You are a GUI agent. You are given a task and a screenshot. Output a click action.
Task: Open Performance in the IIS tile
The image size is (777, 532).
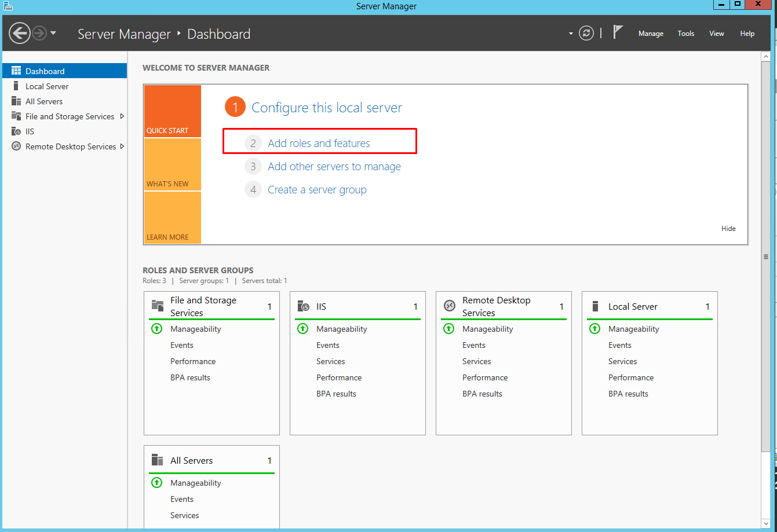[339, 377]
